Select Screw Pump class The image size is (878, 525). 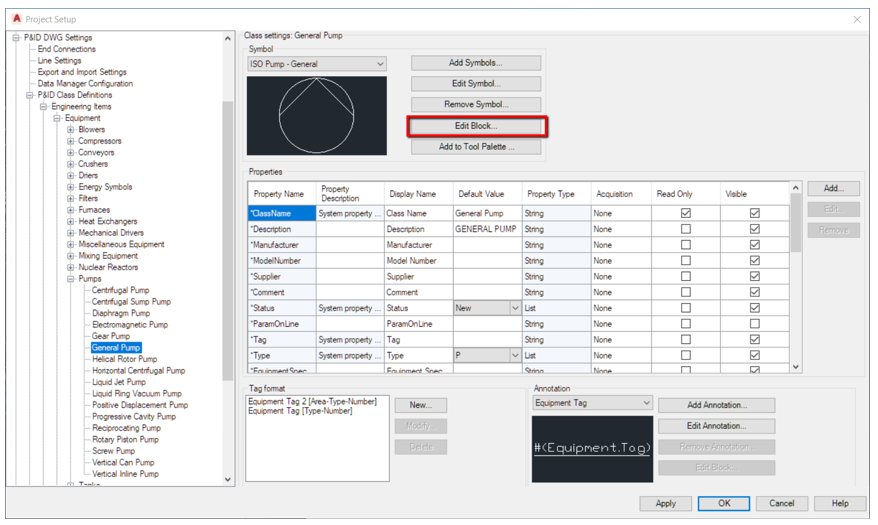113,451
